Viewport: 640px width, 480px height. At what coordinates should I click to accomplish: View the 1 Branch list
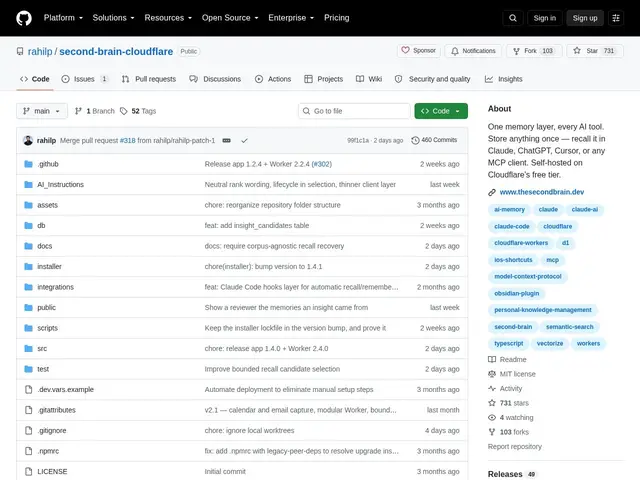point(94,111)
